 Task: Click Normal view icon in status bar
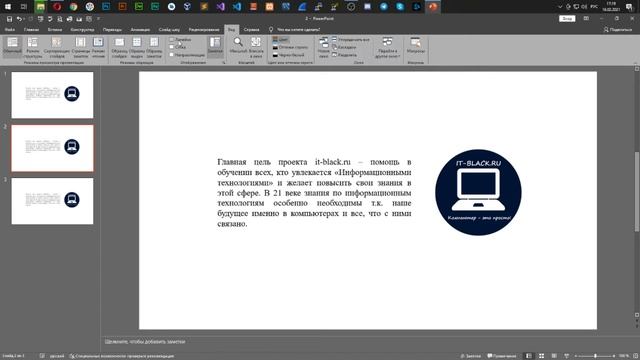tap(529, 356)
